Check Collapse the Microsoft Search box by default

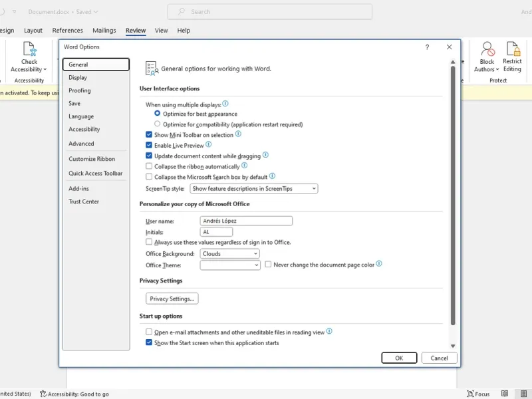(148, 176)
